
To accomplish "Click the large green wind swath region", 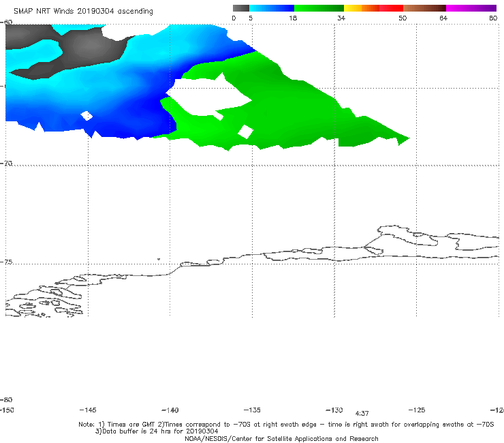I will [289, 112].
